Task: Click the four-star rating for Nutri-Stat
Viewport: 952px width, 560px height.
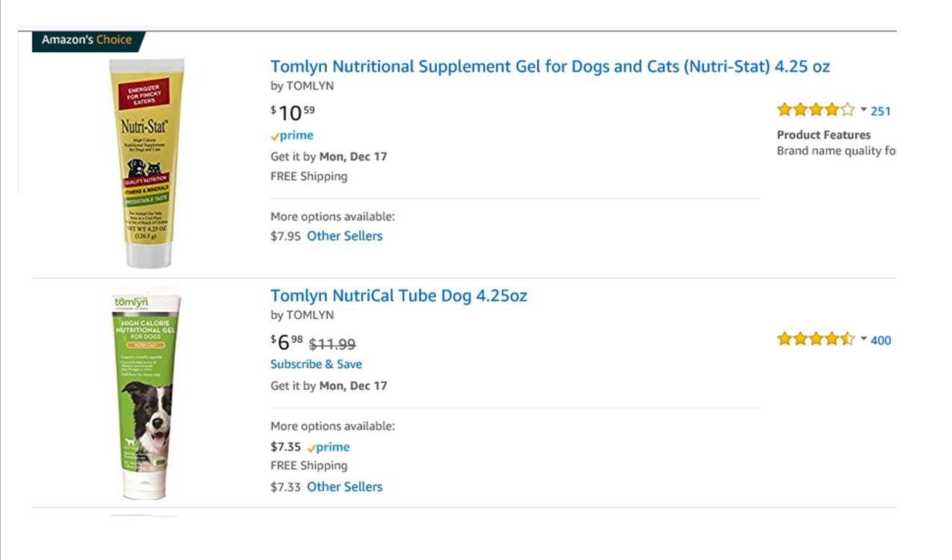Action: pos(815,111)
